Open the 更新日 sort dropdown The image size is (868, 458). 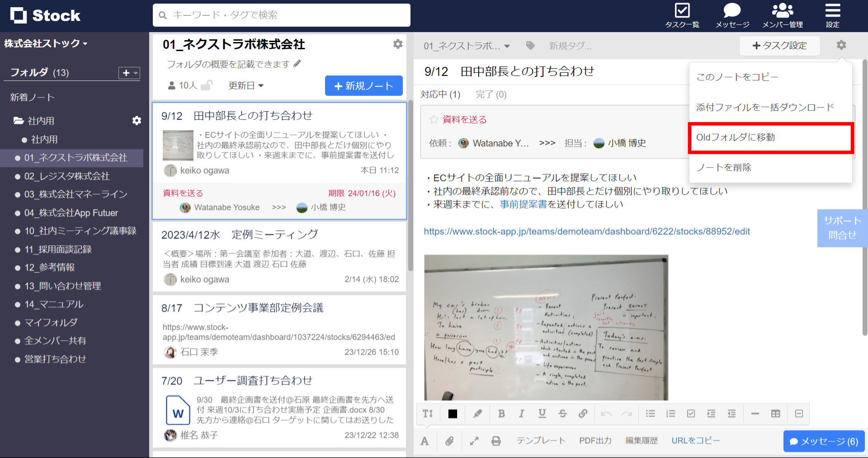246,85
